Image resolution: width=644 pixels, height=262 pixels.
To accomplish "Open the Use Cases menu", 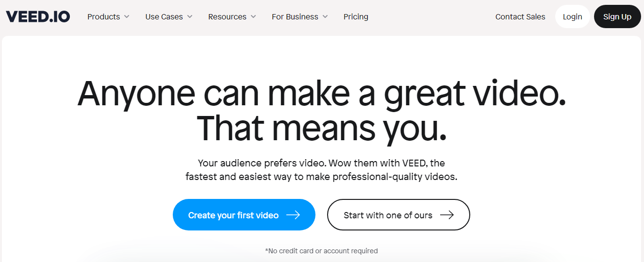I will tap(164, 16).
